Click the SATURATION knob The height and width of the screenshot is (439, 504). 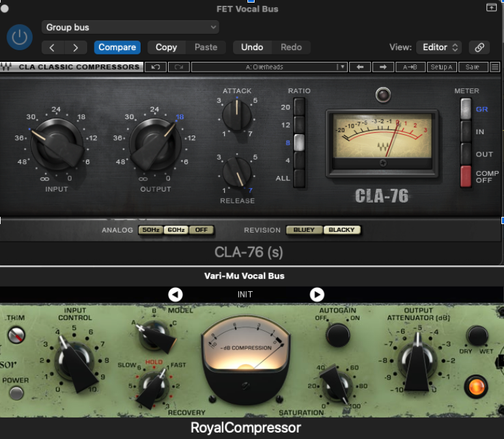tap(337, 386)
